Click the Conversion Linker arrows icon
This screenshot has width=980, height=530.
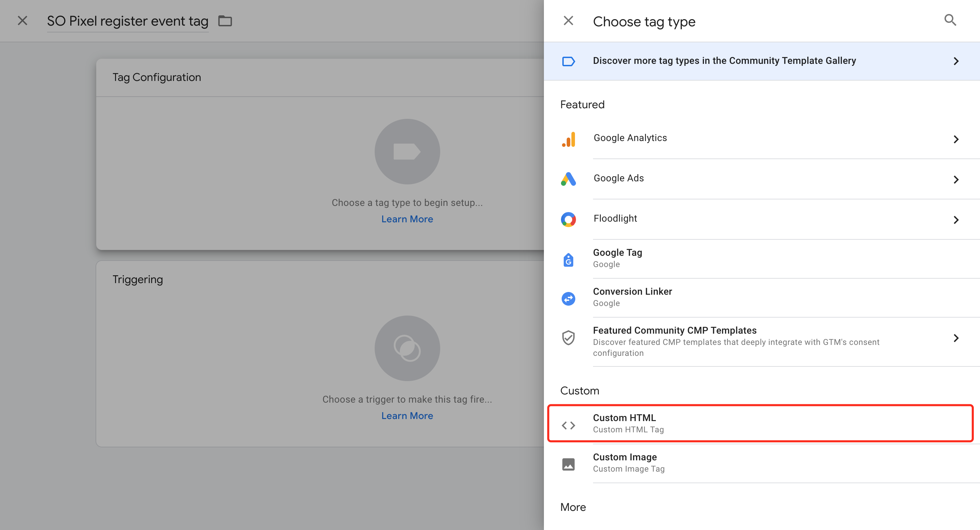pyautogui.click(x=568, y=298)
